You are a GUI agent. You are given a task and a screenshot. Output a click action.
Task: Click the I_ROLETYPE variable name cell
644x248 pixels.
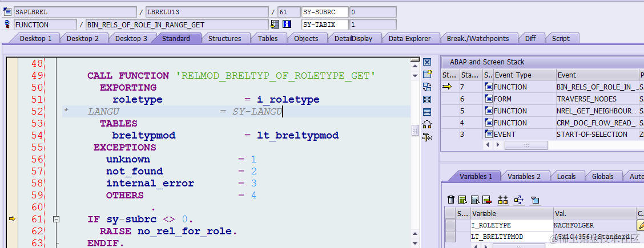click(x=512, y=225)
